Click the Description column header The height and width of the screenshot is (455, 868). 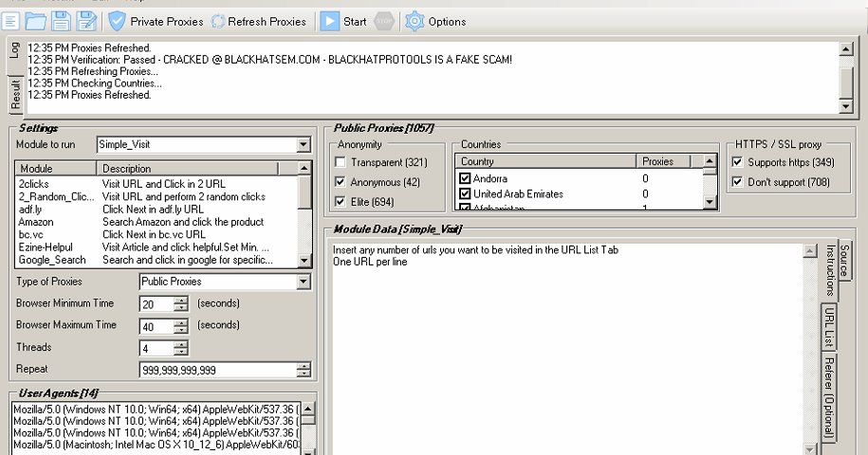(187, 169)
